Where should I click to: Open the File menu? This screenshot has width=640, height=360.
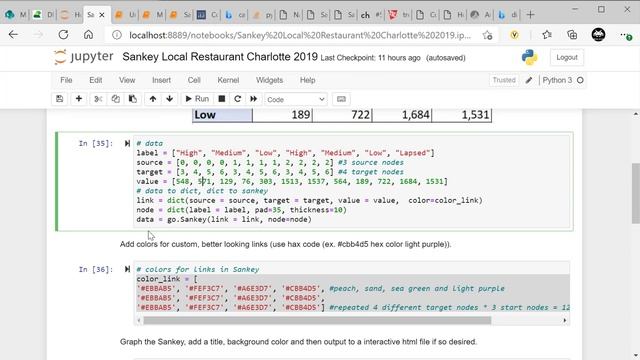point(66,80)
